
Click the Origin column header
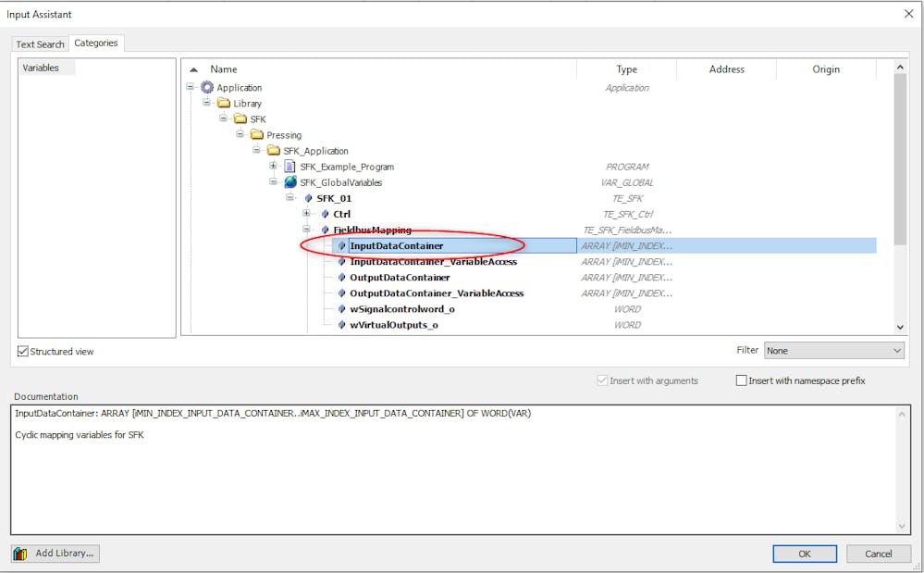pyautogui.click(x=826, y=69)
